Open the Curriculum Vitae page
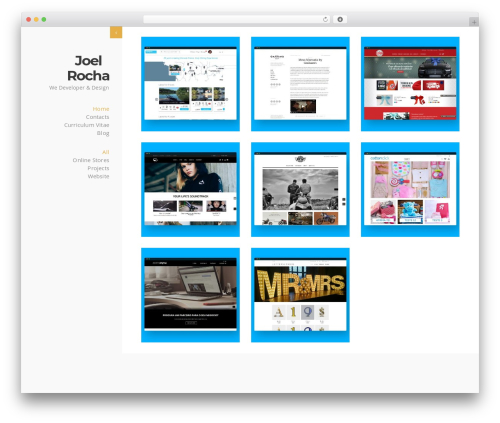 [x=86, y=125]
